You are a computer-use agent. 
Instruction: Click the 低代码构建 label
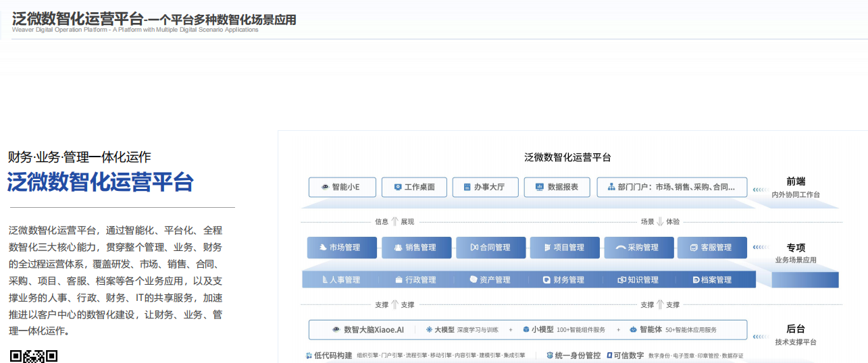(334, 355)
